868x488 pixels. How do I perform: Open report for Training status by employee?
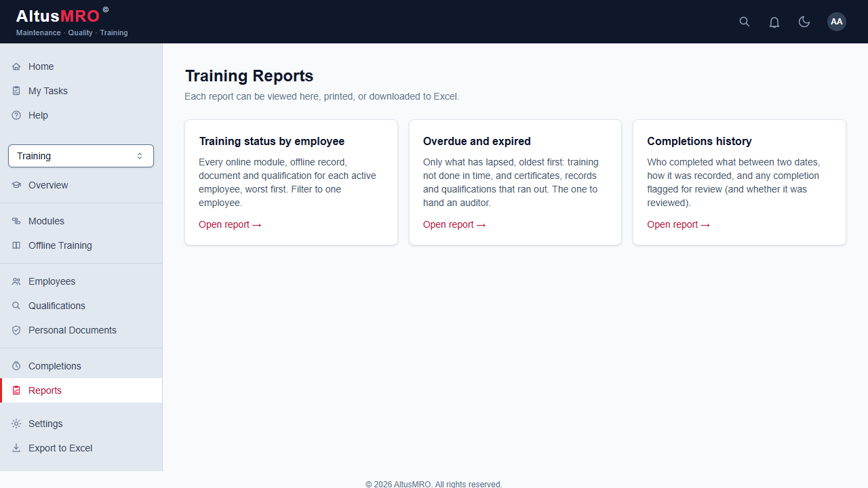click(230, 224)
